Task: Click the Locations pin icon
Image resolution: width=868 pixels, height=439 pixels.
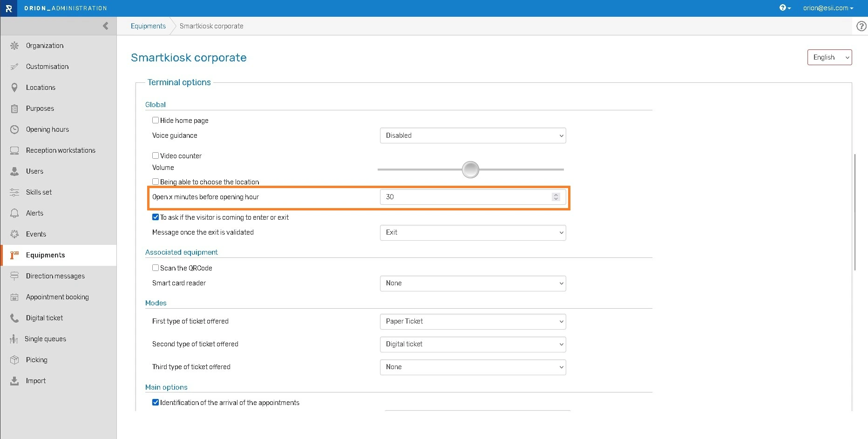Action: (14, 88)
